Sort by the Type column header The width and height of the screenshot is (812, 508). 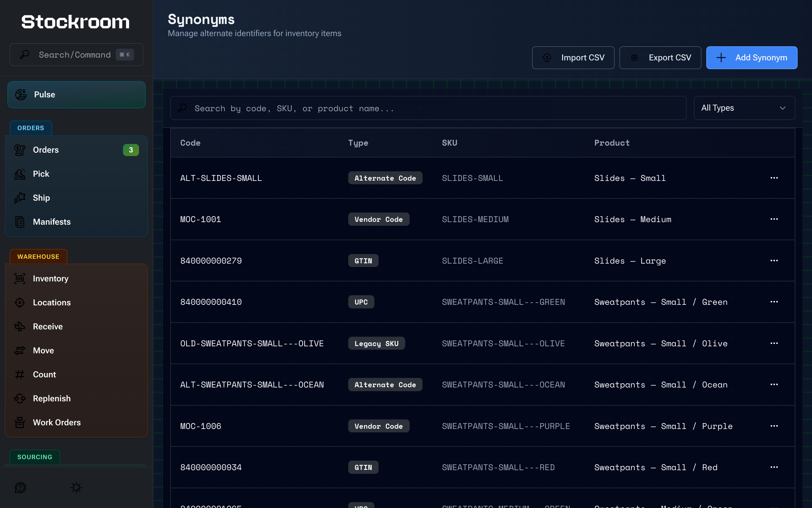tap(358, 143)
